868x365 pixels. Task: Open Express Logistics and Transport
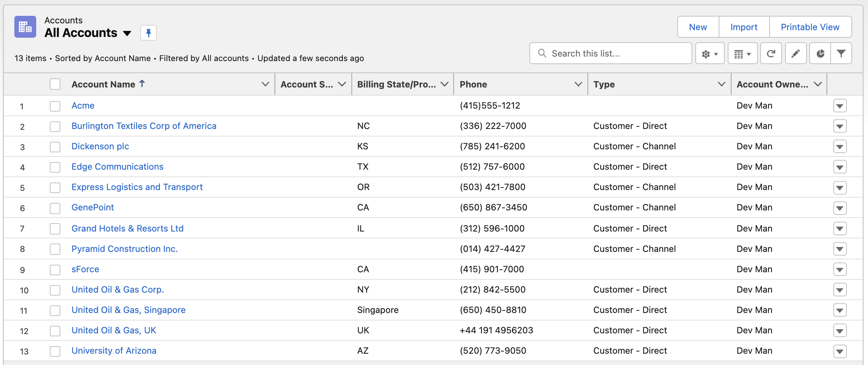[137, 187]
